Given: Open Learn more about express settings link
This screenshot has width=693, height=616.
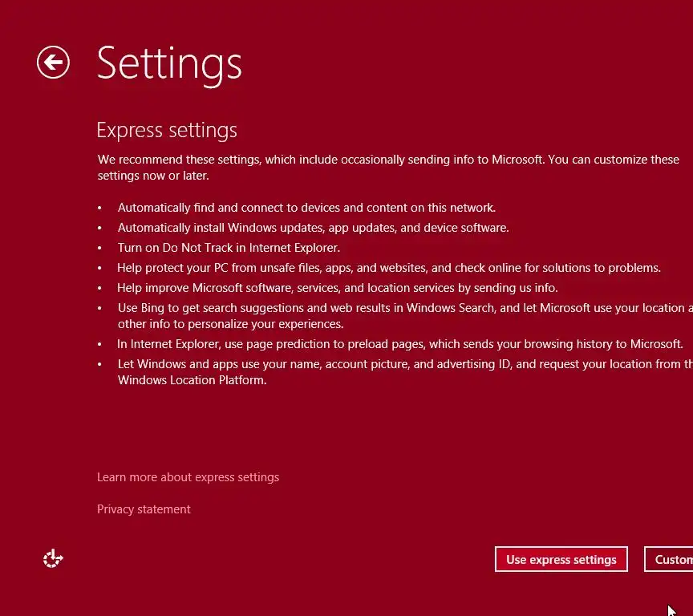Looking at the screenshot, I should (188, 477).
